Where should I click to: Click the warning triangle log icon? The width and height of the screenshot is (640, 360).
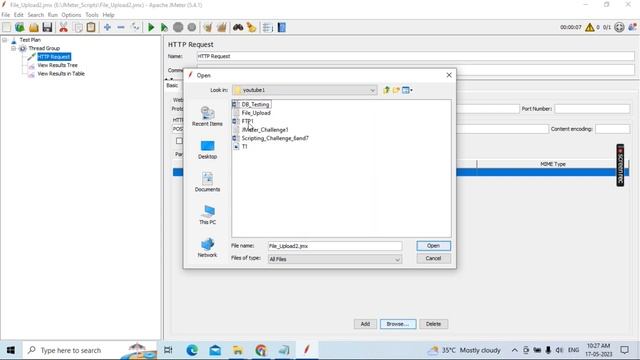pyautogui.click(x=589, y=27)
